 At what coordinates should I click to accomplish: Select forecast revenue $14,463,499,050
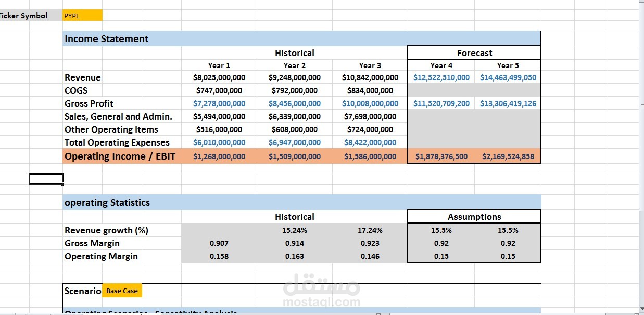pos(508,77)
